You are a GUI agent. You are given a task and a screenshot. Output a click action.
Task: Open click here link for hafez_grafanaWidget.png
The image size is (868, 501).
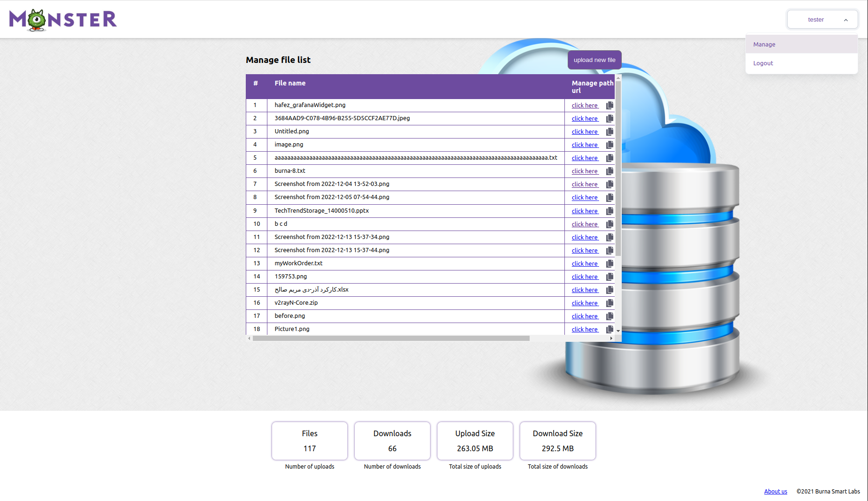pos(585,105)
